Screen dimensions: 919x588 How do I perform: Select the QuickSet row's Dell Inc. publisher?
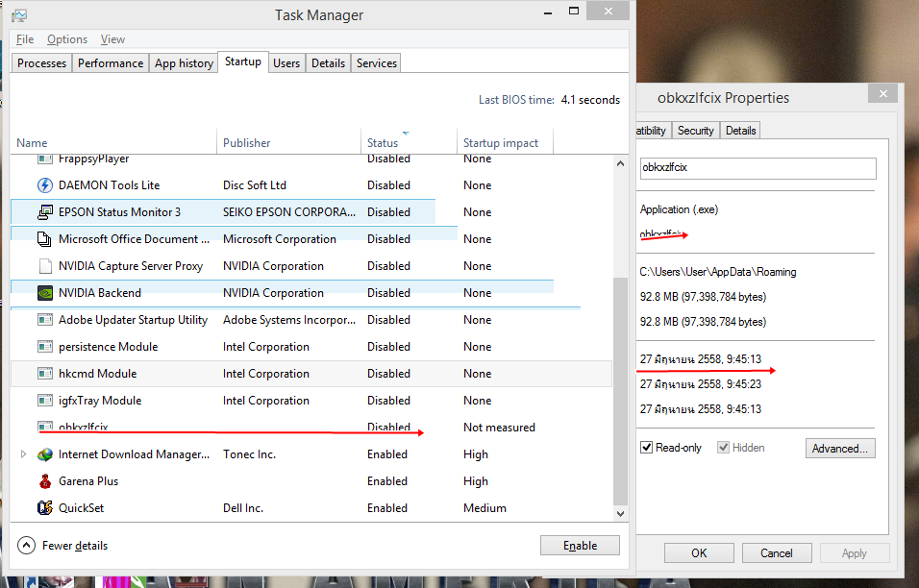tap(242, 508)
